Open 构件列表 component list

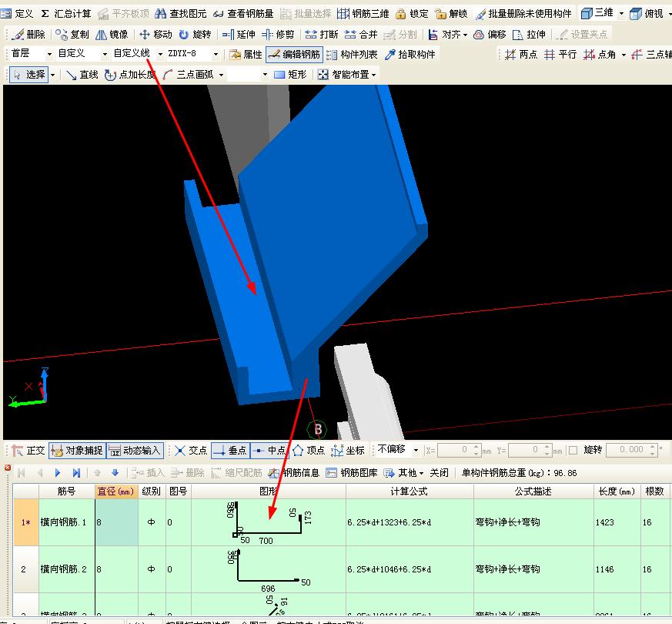(352, 55)
